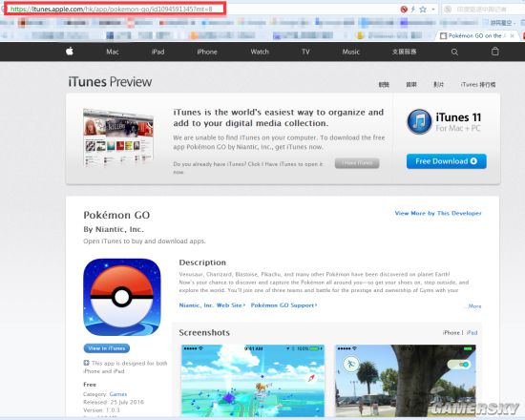The height and width of the screenshot is (420, 525).
Task: Open dropdown arrow beside the bookmark star
Action: (x=433, y=10)
